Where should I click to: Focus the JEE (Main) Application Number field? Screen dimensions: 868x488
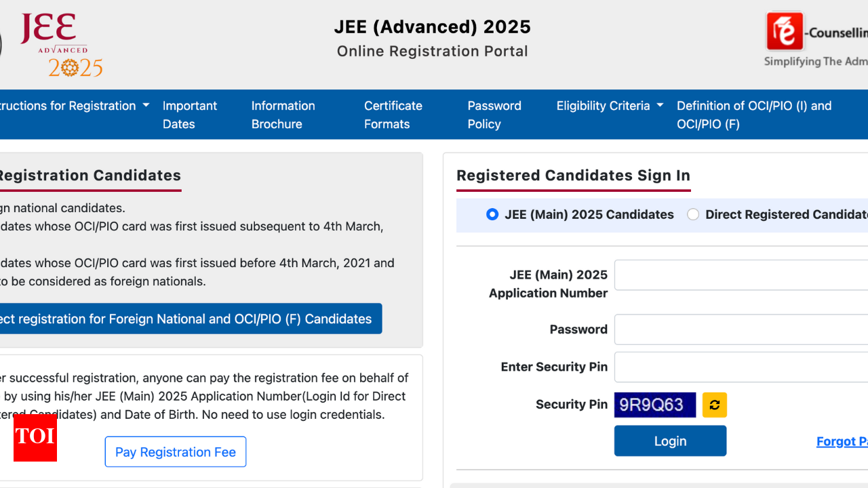point(741,274)
